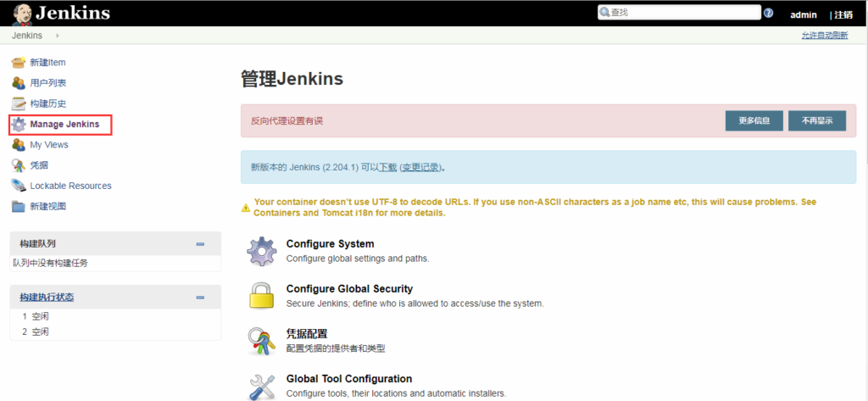
Task: Click the build history (构建历史) icon
Action: (19, 103)
